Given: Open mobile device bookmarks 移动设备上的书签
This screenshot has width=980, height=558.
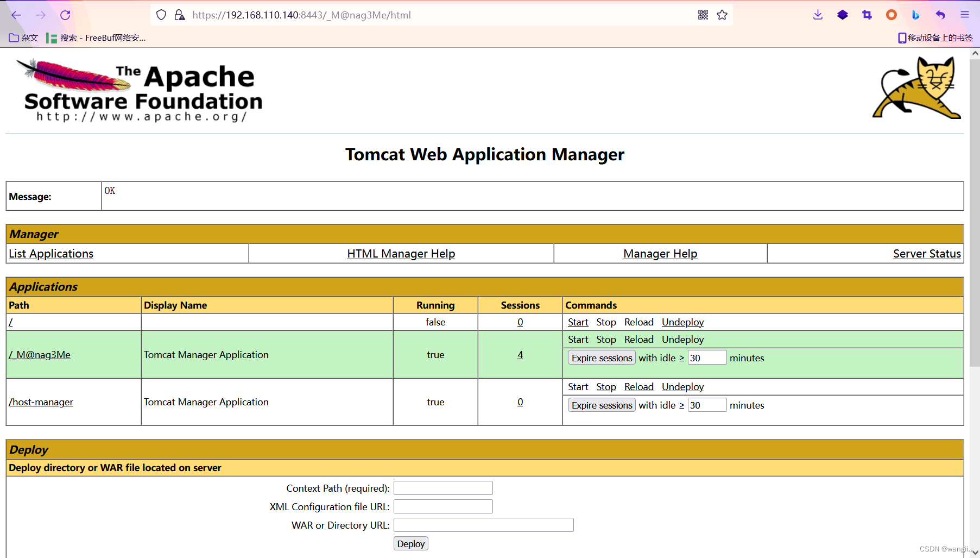Looking at the screenshot, I should pos(935,38).
